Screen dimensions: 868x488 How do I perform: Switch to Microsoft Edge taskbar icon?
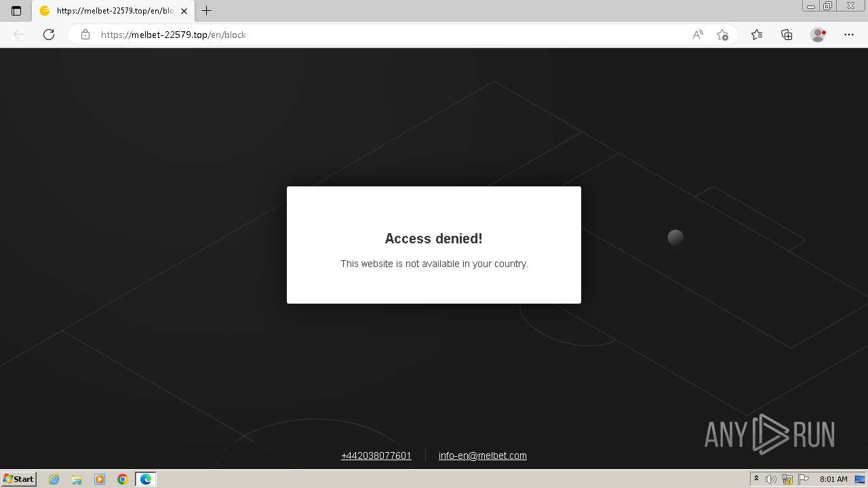tap(146, 479)
